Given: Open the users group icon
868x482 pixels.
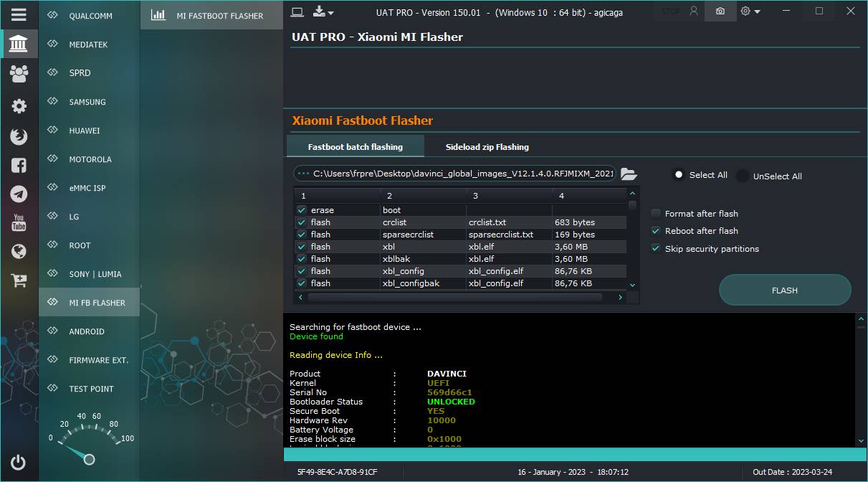Looking at the screenshot, I should [19, 73].
